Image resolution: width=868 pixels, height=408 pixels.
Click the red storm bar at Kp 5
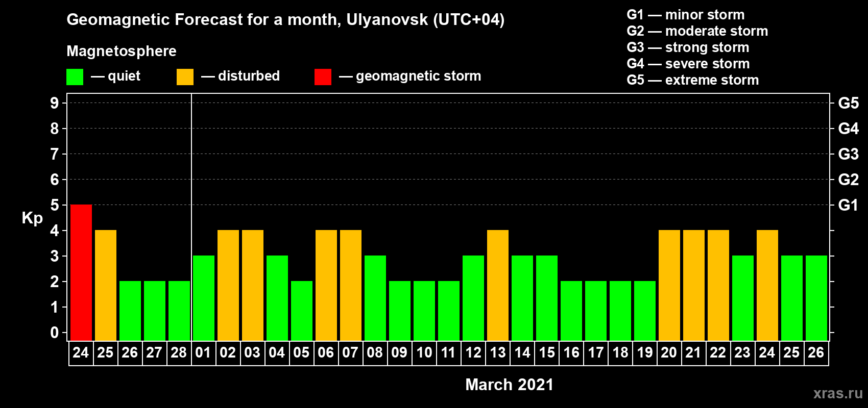coord(81,272)
